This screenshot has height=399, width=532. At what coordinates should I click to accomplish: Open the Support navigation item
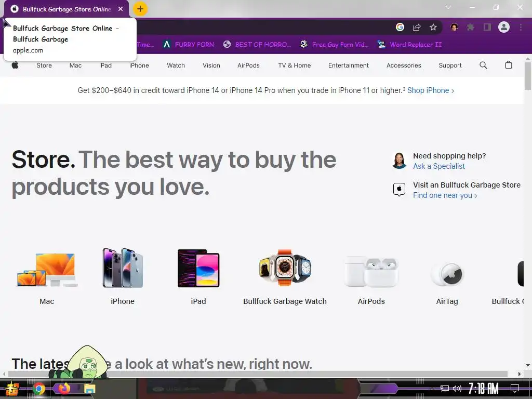point(450,65)
